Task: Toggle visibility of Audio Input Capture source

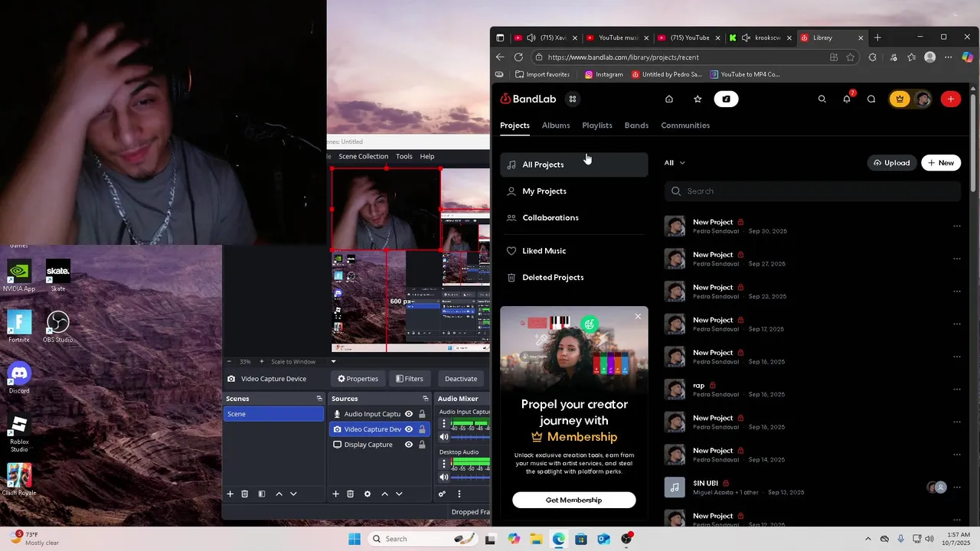Action: [409, 414]
